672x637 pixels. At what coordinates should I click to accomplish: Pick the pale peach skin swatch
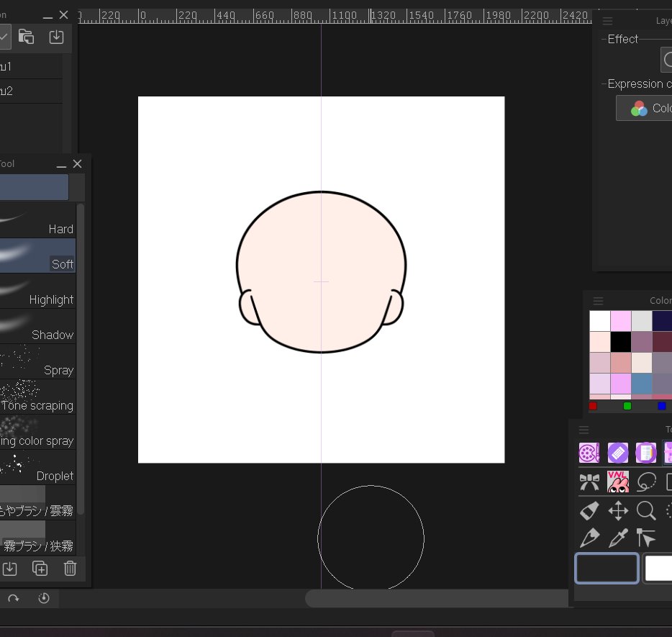point(599,342)
